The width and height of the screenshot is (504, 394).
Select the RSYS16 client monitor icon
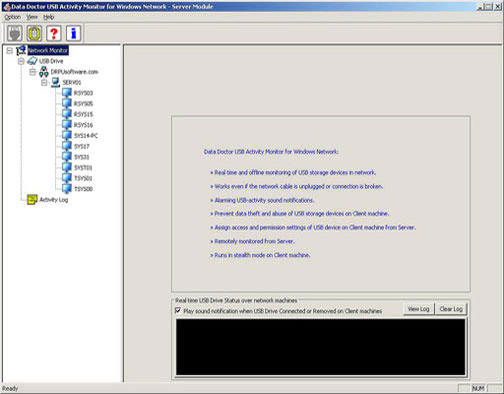67,125
